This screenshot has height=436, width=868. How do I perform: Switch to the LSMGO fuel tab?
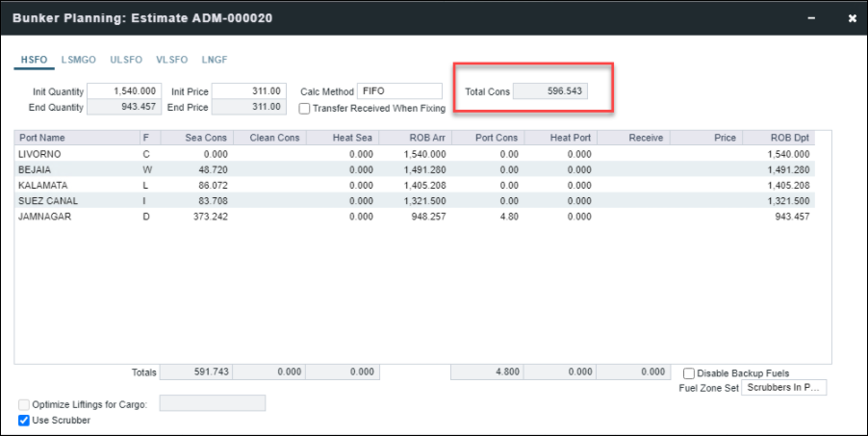[79, 60]
